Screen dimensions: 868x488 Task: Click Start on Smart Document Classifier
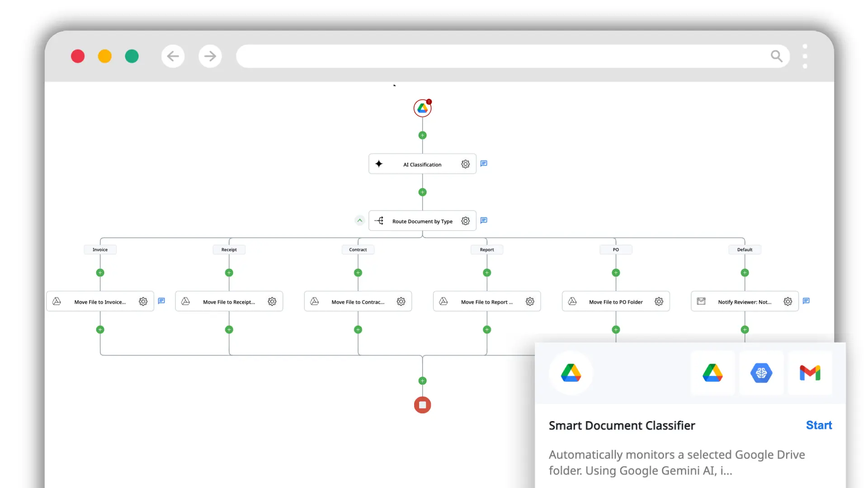point(819,425)
